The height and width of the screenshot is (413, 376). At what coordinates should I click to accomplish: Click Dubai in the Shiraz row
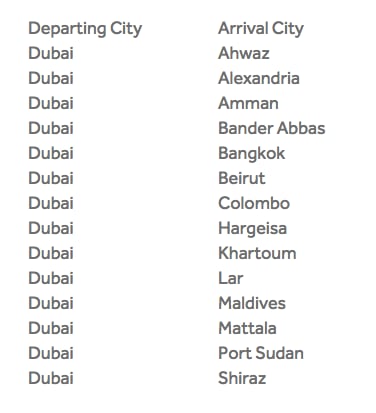pos(51,378)
